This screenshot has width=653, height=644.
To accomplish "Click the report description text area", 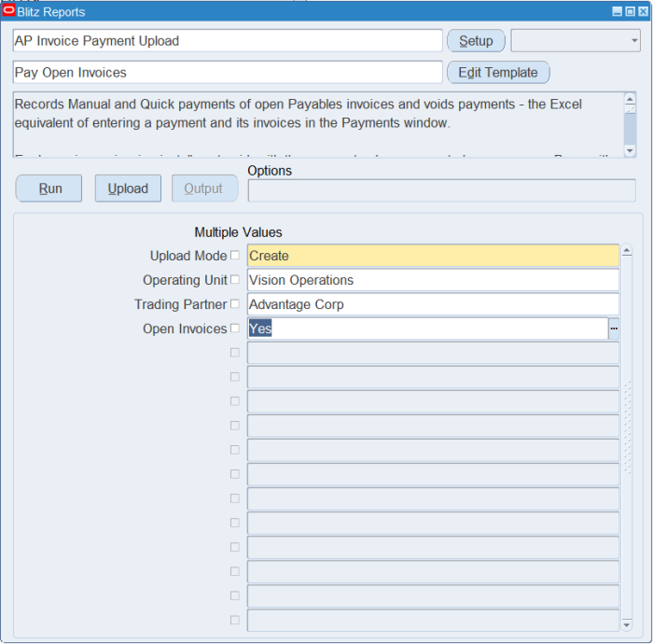I will 319,124.
